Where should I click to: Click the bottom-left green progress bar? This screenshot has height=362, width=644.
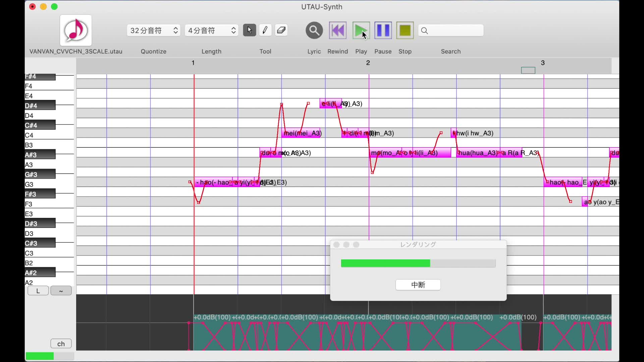50,356
